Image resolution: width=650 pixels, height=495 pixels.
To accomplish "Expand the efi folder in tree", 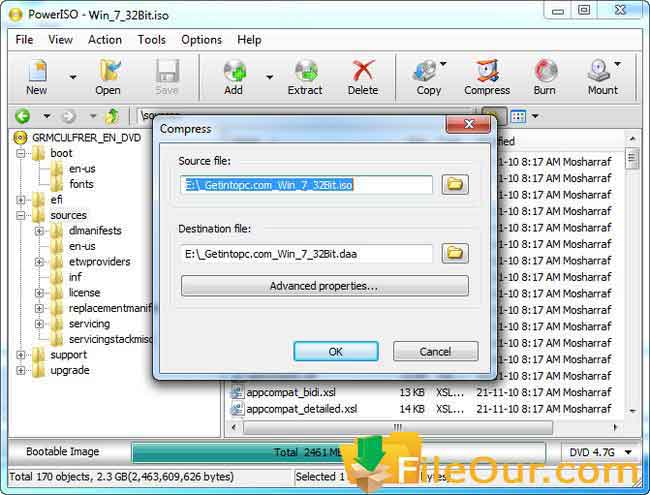I will tap(21, 200).
